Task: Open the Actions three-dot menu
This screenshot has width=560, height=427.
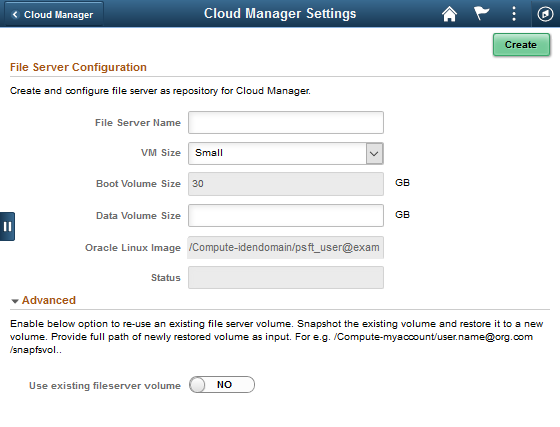Action: point(514,14)
